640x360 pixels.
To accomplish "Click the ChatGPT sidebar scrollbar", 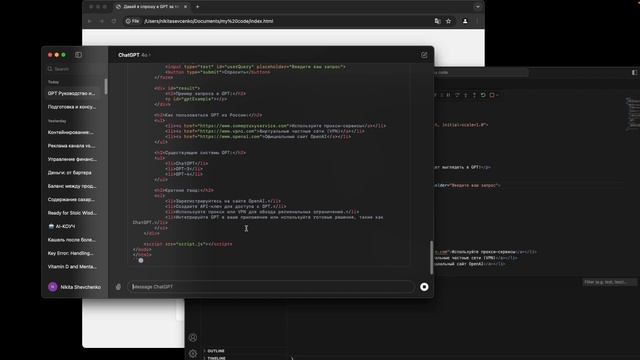I will pyautogui.click(x=106, y=86).
